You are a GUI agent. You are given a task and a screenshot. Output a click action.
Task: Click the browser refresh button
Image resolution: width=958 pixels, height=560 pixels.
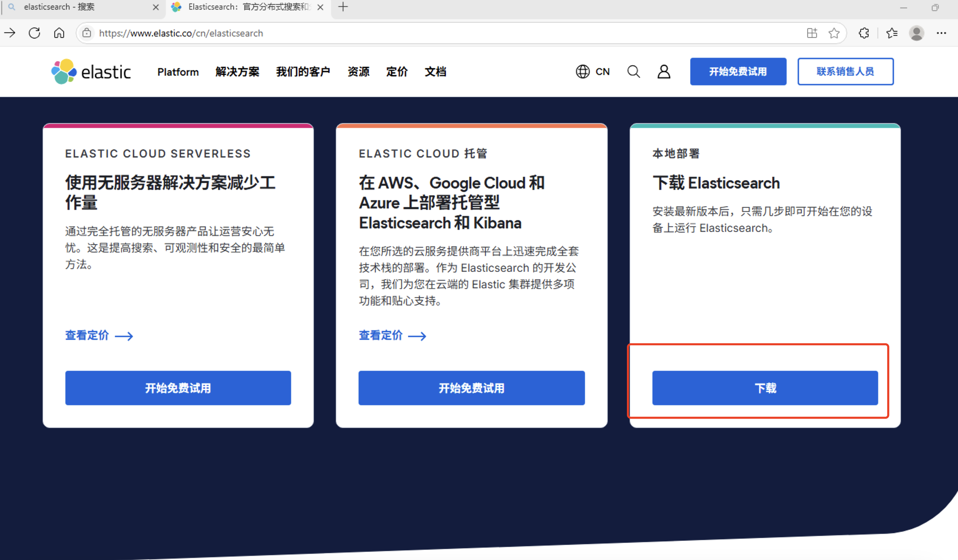point(35,33)
